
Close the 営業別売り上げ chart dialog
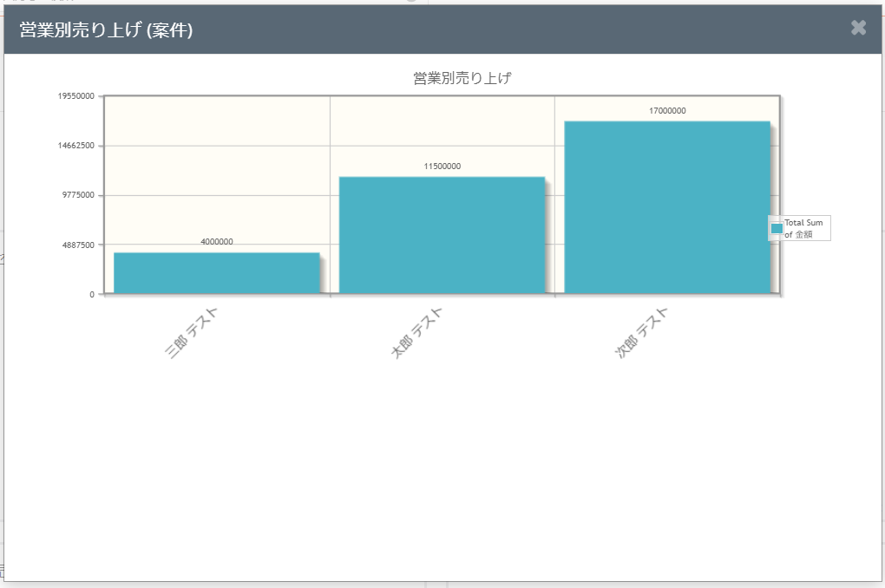pyautogui.click(x=858, y=27)
